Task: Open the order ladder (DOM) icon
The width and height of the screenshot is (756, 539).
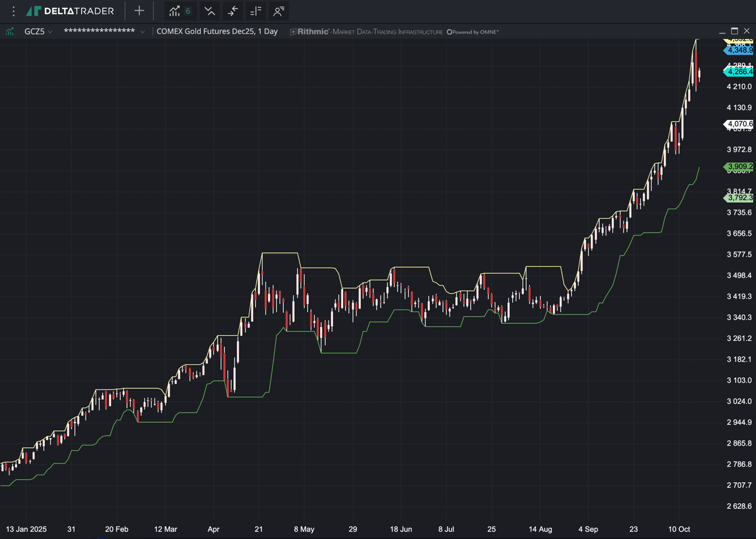Action: coord(256,11)
